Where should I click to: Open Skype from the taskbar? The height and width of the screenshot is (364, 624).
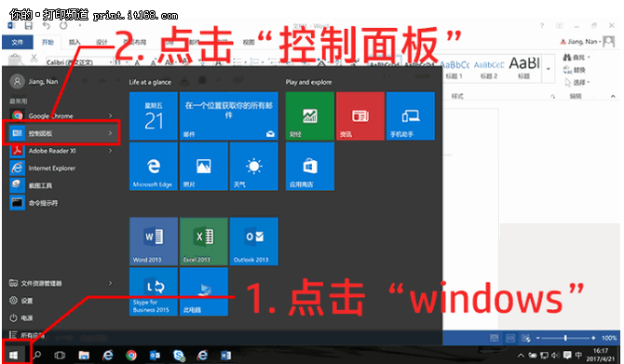pos(179,355)
